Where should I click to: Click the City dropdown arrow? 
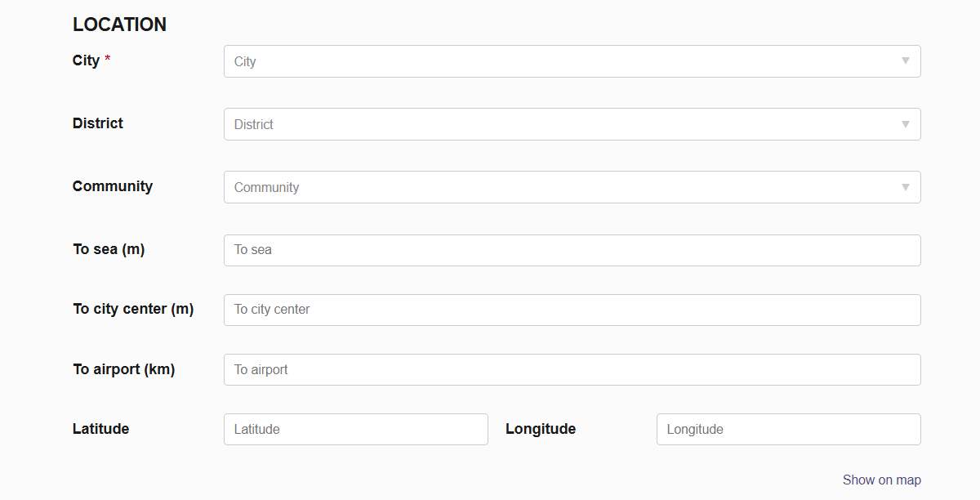(x=905, y=61)
